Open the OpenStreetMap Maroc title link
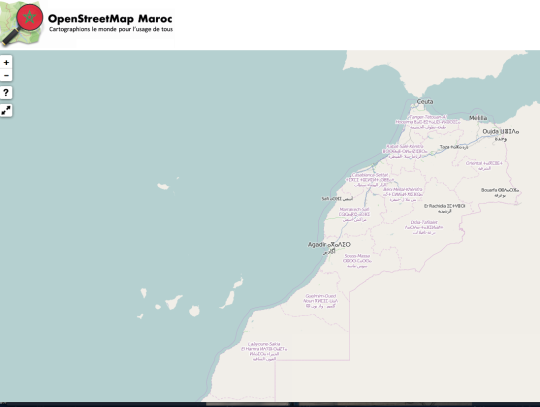The image size is (540, 407). pos(110,19)
